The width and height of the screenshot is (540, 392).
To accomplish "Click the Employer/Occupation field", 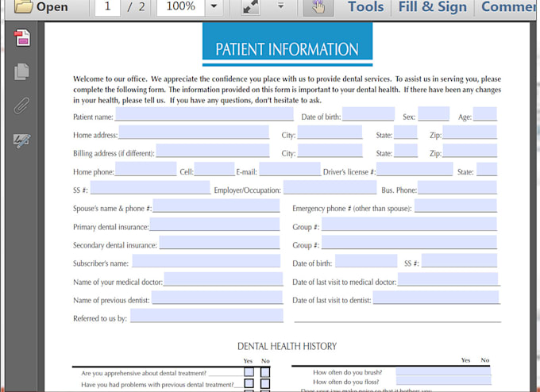I will (x=330, y=187).
